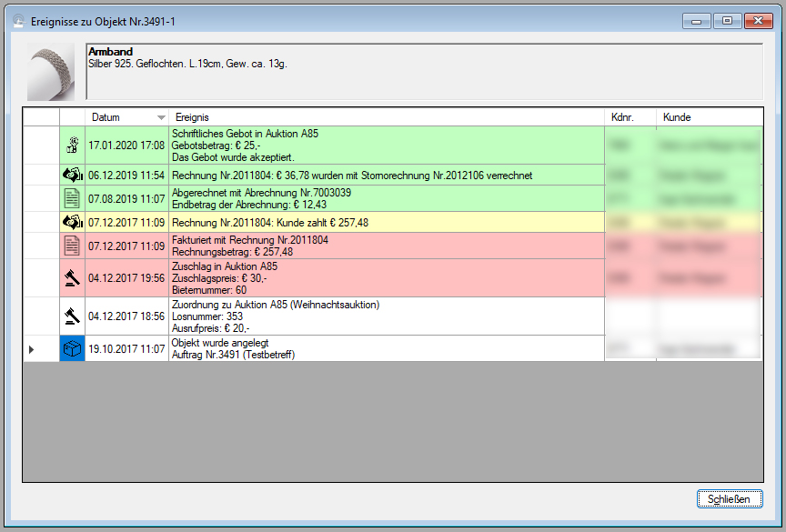The height and width of the screenshot is (532, 786).
Task: Sort by the Datum column header
Action: tap(106, 117)
